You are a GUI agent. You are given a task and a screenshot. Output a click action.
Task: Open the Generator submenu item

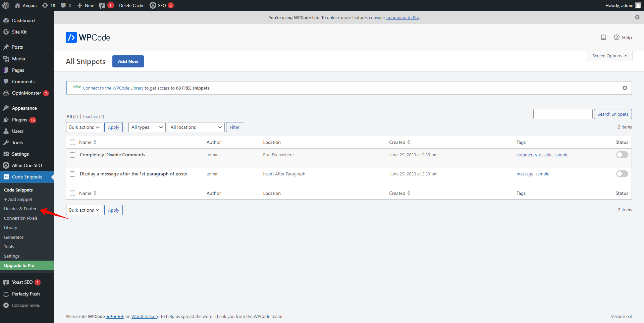tap(14, 237)
